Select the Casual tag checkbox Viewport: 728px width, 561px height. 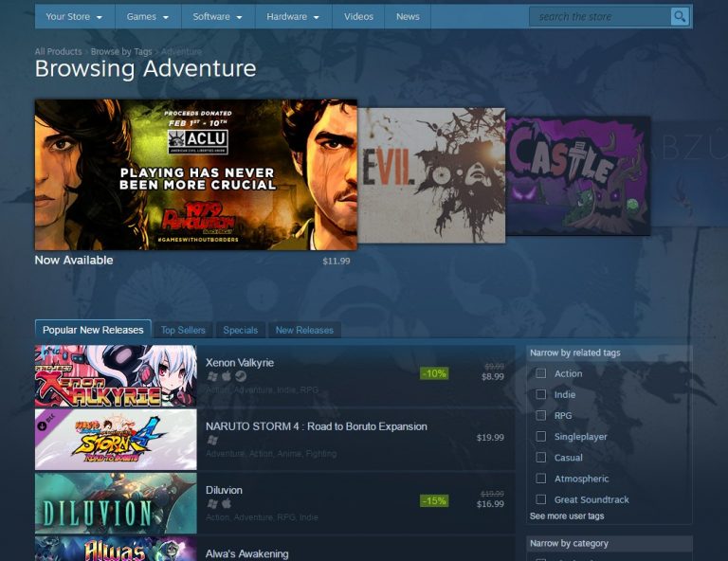[x=541, y=458]
